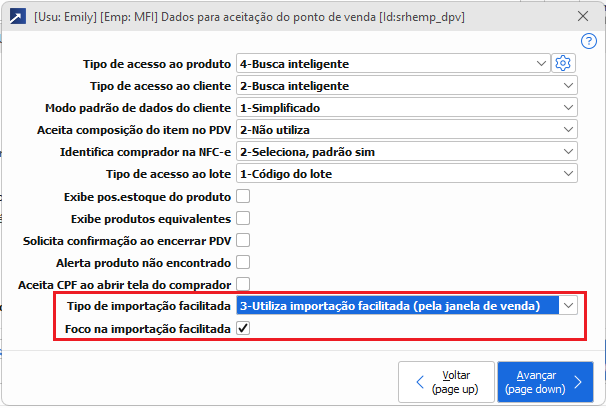Open Aceita composição do item no PDV dropdown
Image resolution: width=606 pixels, height=409 pixels.
tap(567, 130)
